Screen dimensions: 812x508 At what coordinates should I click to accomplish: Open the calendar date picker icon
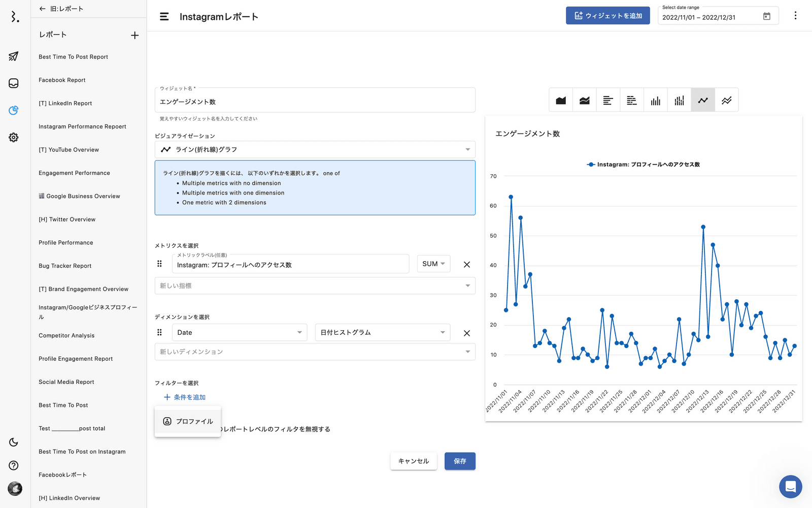tap(767, 16)
